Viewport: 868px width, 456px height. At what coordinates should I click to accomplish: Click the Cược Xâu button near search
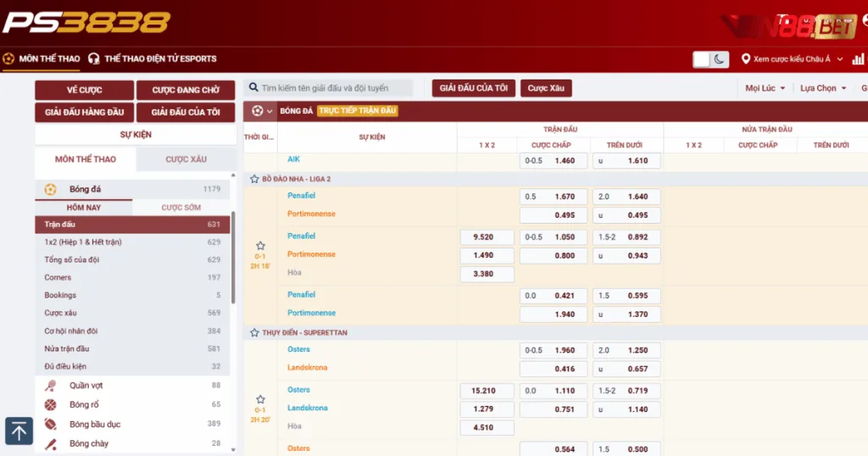(546, 88)
